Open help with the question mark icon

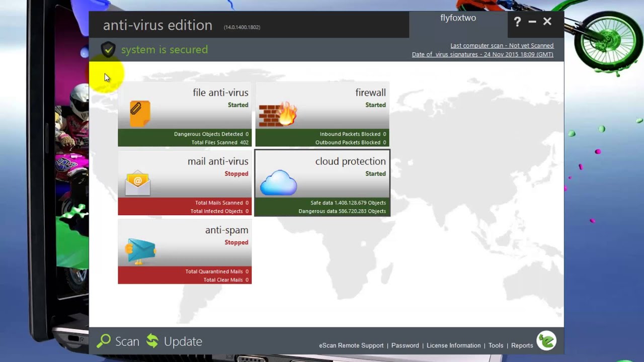click(x=517, y=22)
